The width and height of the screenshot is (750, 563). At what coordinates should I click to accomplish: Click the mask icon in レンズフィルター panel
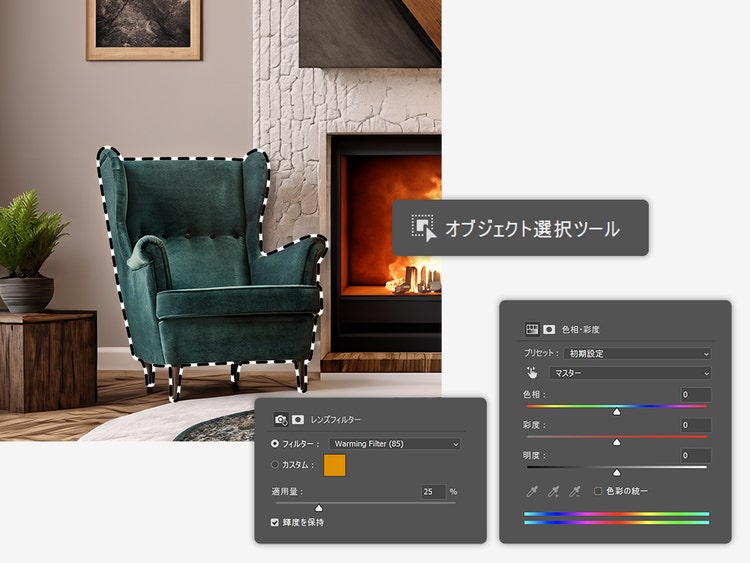[x=298, y=419]
